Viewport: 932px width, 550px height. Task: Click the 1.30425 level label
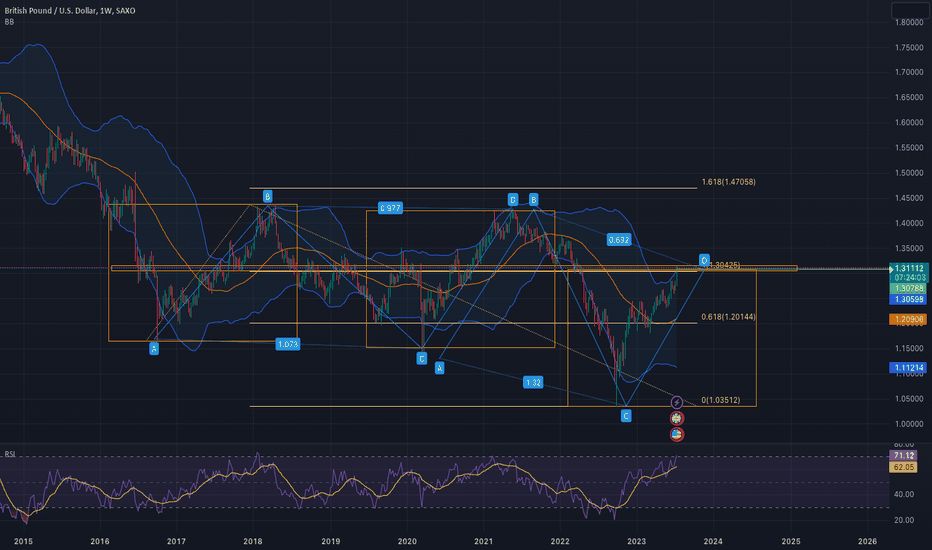tap(725, 265)
